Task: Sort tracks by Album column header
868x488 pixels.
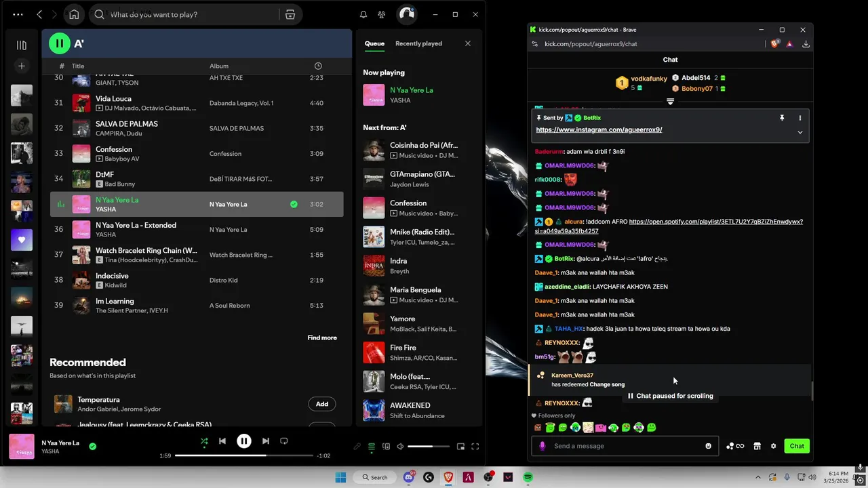Action: (219, 66)
